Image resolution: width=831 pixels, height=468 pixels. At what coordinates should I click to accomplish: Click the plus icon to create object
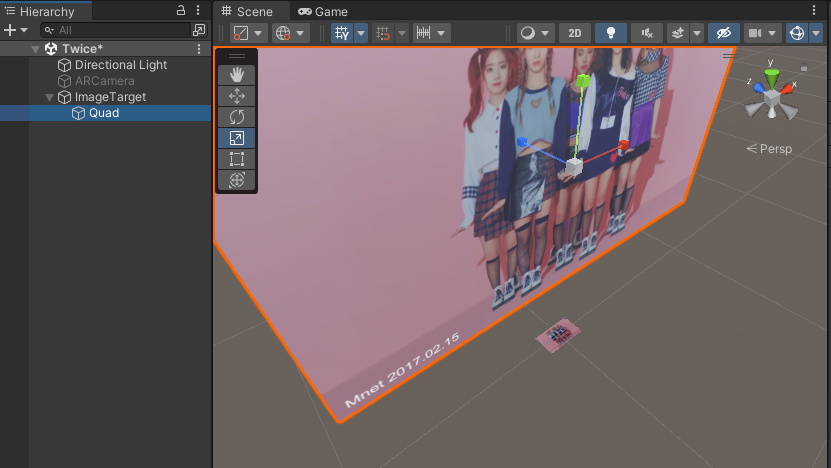coord(10,30)
